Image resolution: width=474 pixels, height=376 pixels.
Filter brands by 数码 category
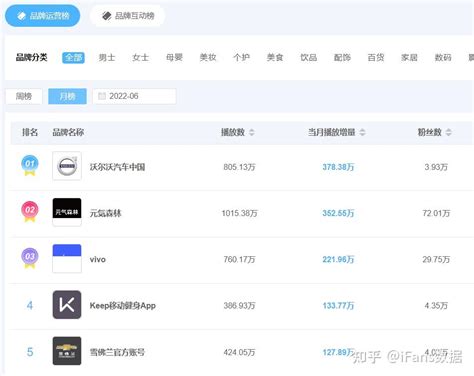click(443, 58)
